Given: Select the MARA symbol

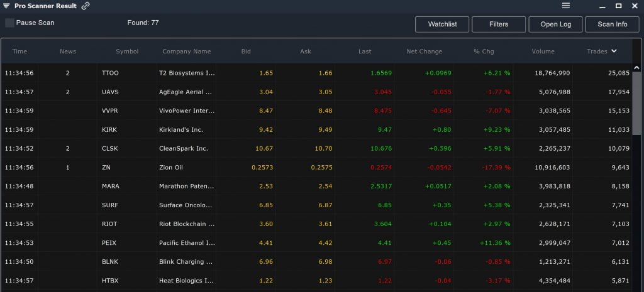Looking at the screenshot, I should click(x=111, y=187).
